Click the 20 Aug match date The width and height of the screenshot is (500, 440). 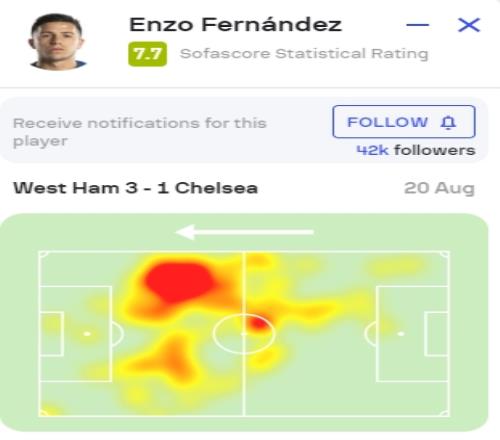pyautogui.click(x=439, y=188)
